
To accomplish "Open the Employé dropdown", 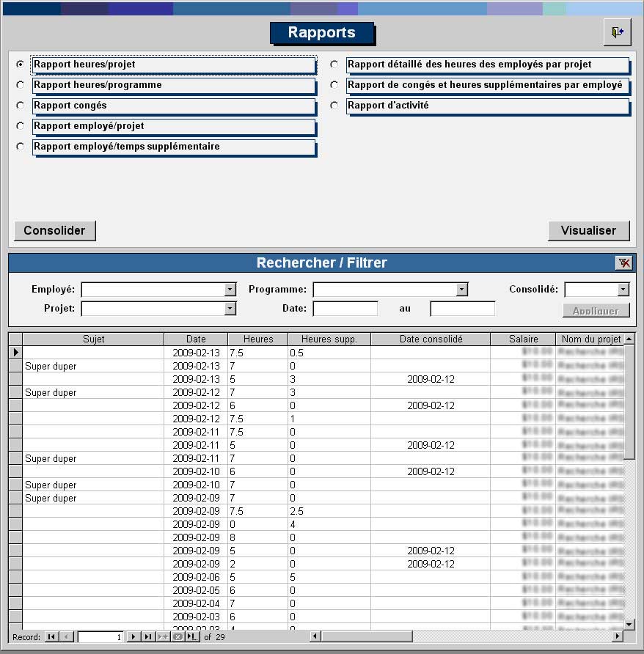I will click(x=230, y=290).
